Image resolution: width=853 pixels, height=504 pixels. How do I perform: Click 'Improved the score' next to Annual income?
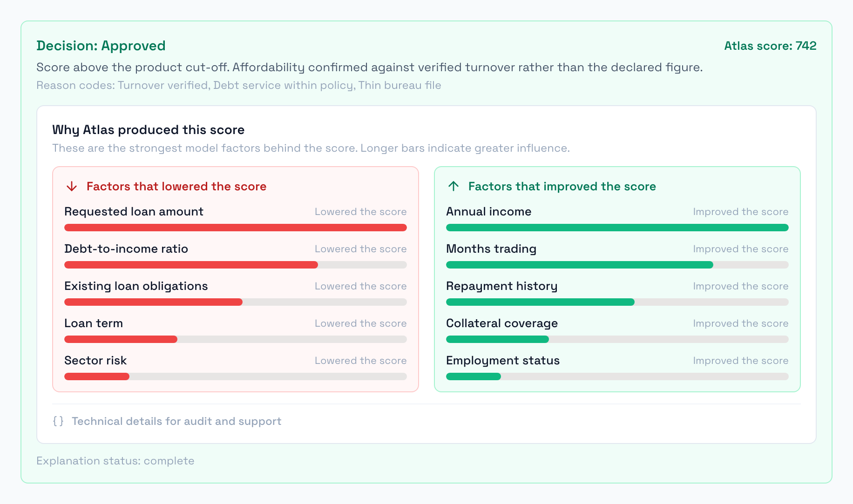tap(741, 212)
